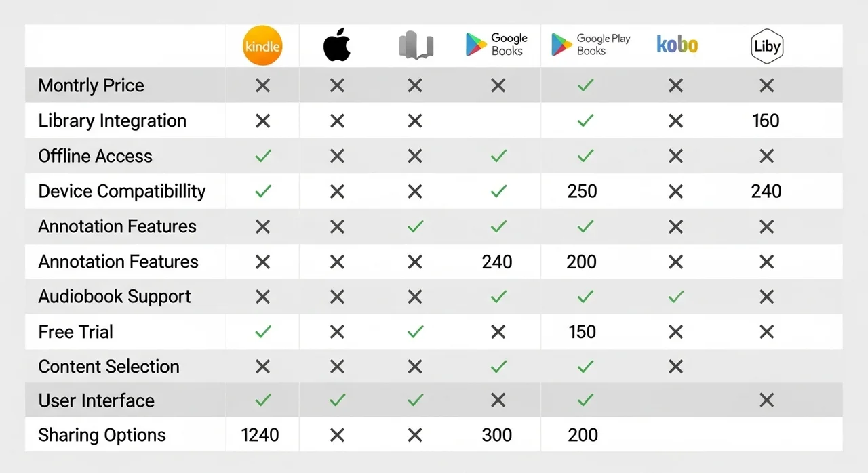868x473 pixels.
Task: Click the Audiobook Support row label
Action: click(x=115, y=296)
